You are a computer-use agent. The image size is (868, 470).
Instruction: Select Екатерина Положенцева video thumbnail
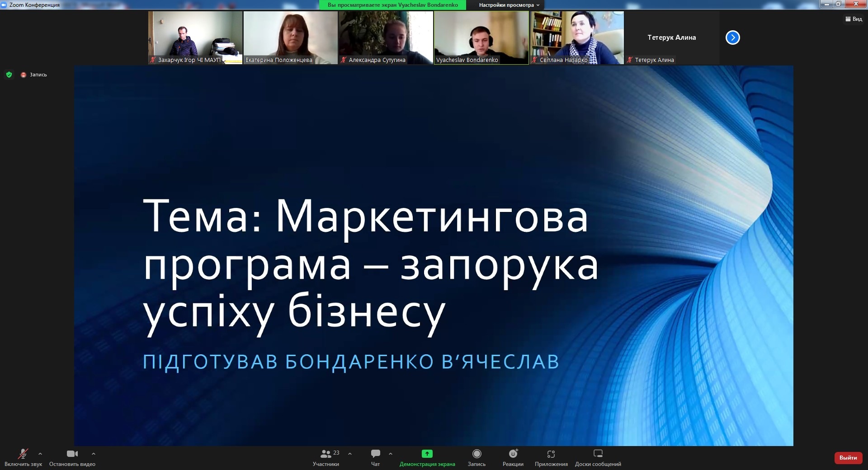point(291,38)
